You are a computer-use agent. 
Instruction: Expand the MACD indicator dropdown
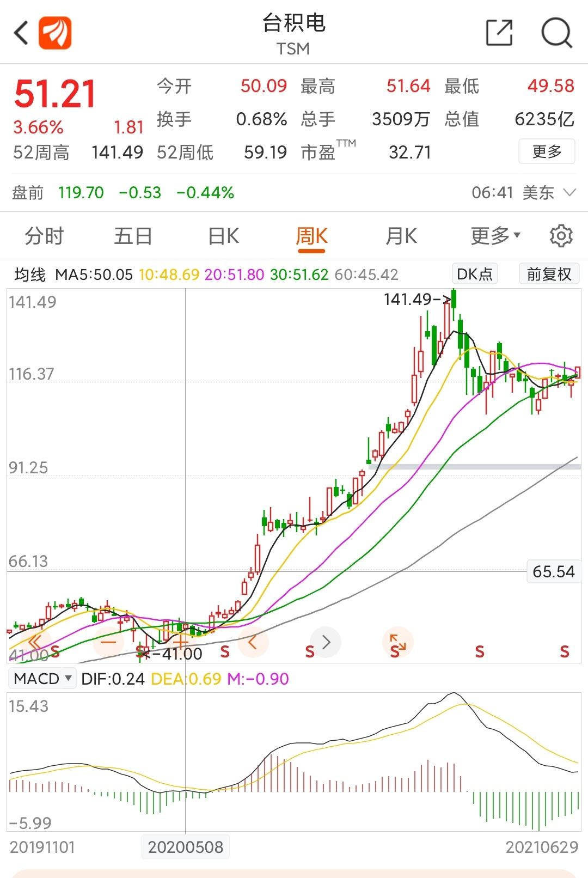[x=43, y=679]
